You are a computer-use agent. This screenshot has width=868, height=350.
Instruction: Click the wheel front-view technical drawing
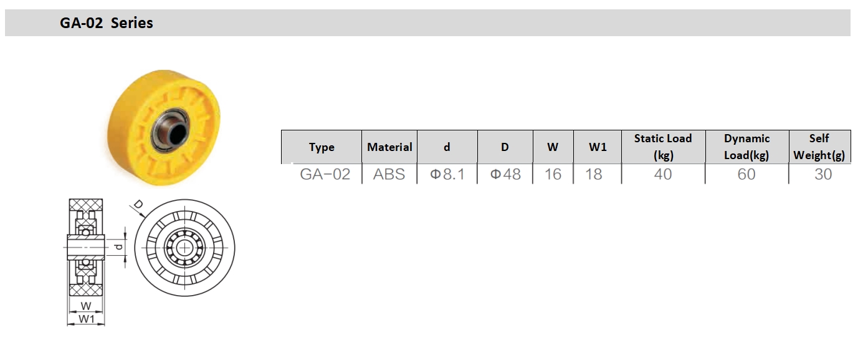pos(184,246)
